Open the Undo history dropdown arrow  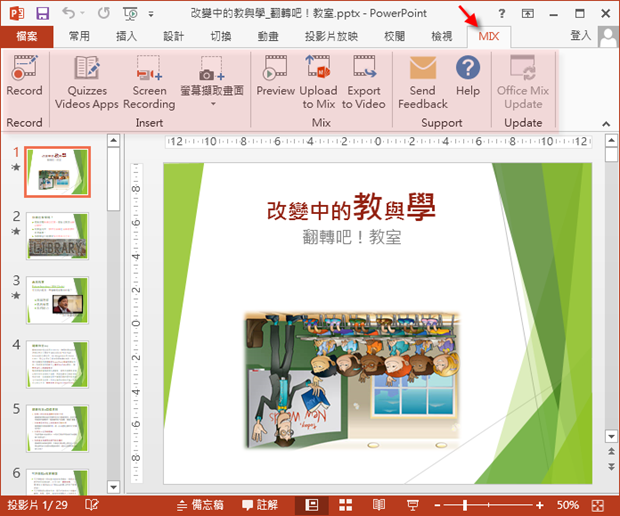[x=82, y=13]
